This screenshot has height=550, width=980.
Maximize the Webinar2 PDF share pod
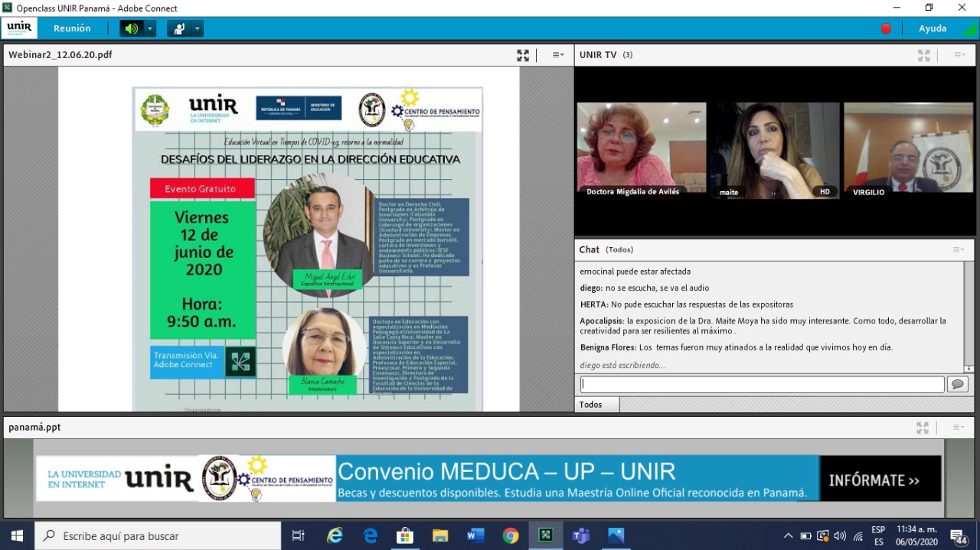pos(523,55)
